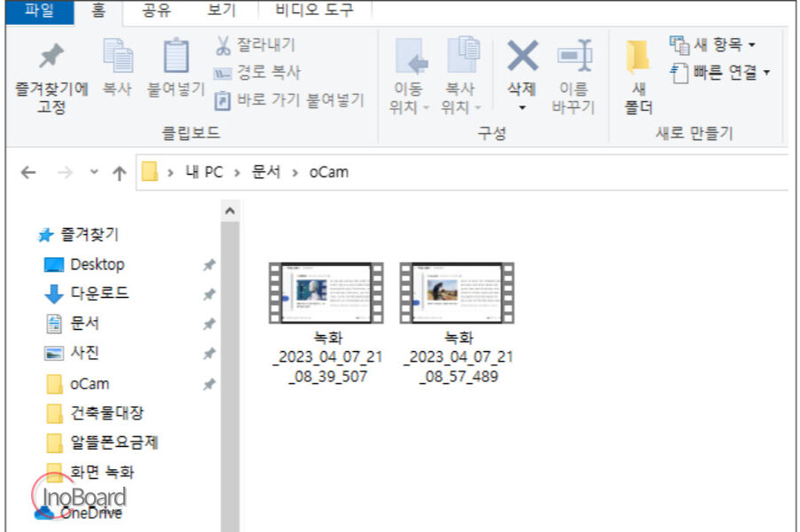The width and height of the screenshot is (800, 532).
Task: Click oCam in the address path
Action: click(x=328, y=172)
